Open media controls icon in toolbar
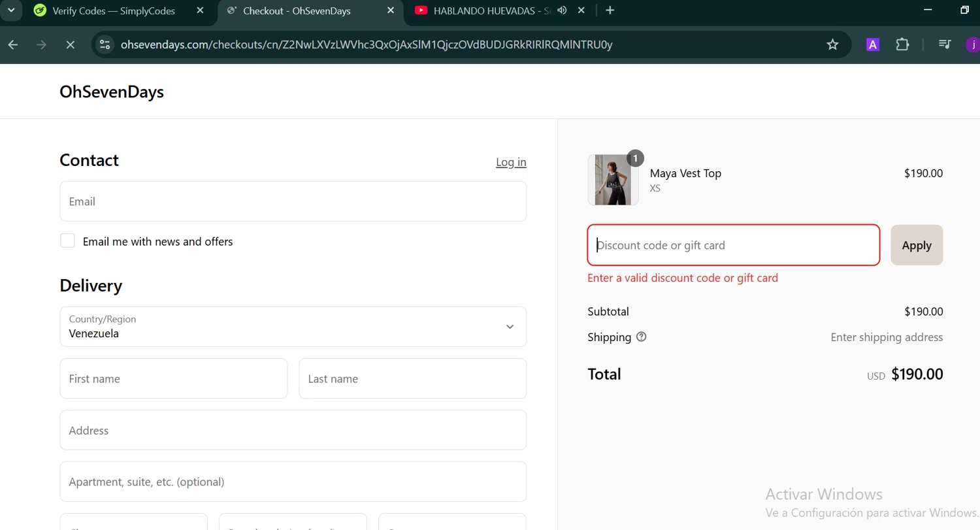This screenshot has width=980, height=530. [945, 44]
